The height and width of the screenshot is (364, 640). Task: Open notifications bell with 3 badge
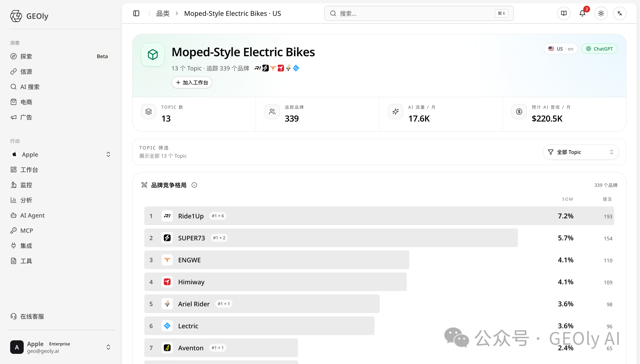[582, 13]
